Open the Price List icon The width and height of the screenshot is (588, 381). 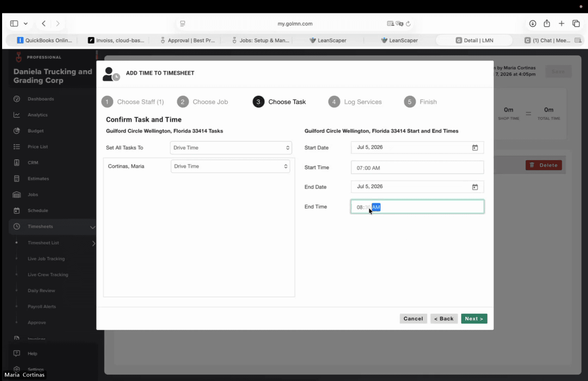tap(17, 146)
